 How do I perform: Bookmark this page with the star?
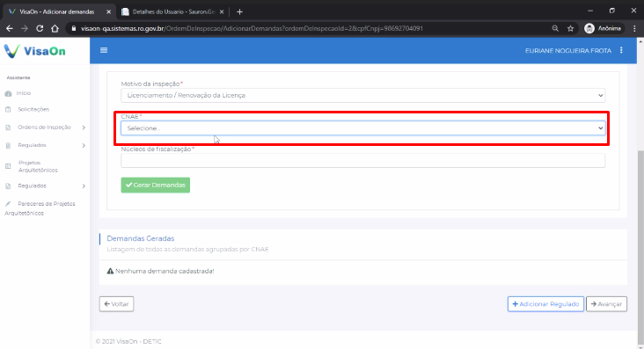[x=570, y=28]
